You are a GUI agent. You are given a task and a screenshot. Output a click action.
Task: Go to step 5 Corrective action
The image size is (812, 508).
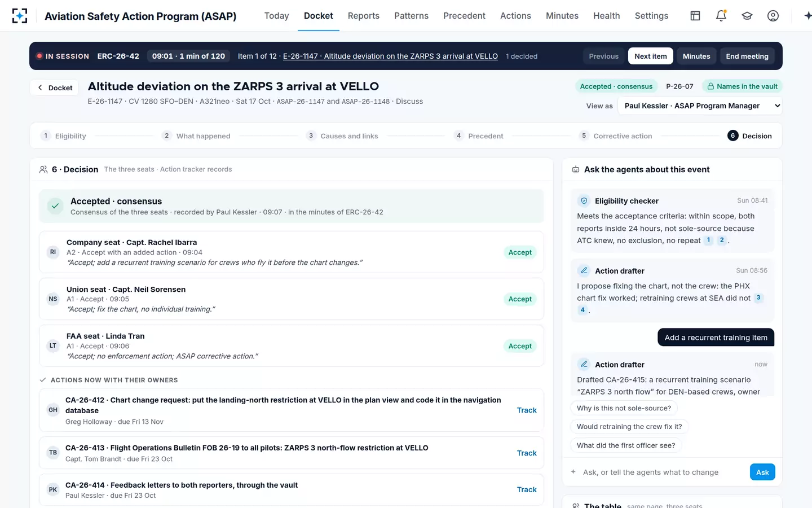616,136
